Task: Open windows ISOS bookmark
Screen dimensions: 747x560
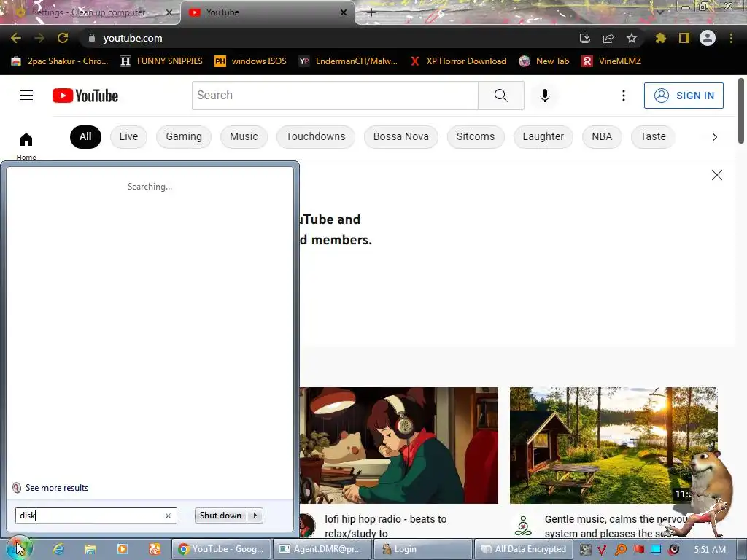Action: click(x=251, y=61)
